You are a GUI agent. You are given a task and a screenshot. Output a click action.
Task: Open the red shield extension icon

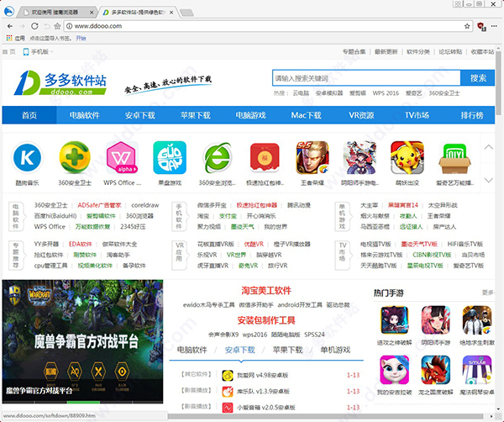pyautogui.click(x=481, y=26)
